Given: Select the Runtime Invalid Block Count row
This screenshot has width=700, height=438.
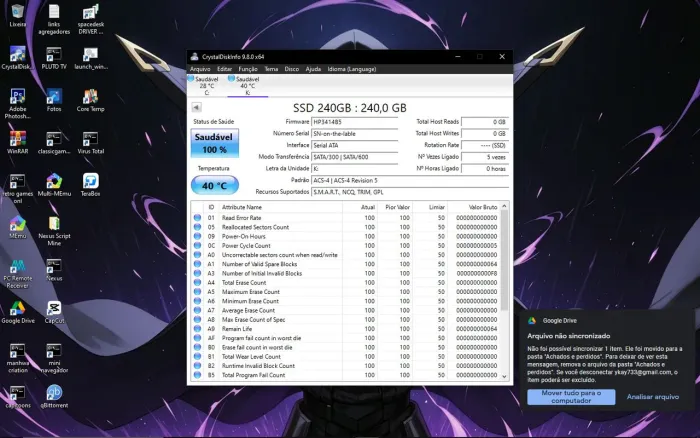Looking at the screenshot, I should click(x=346, y=366).
